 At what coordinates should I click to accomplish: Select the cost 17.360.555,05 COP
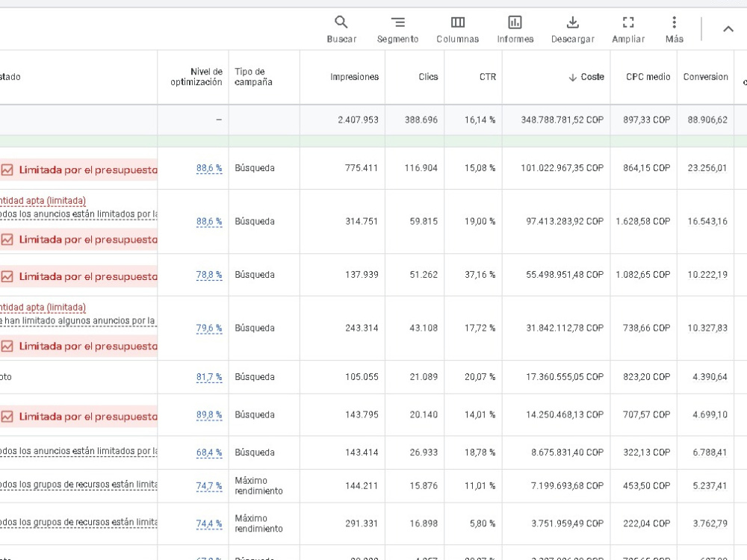point(565,377)
